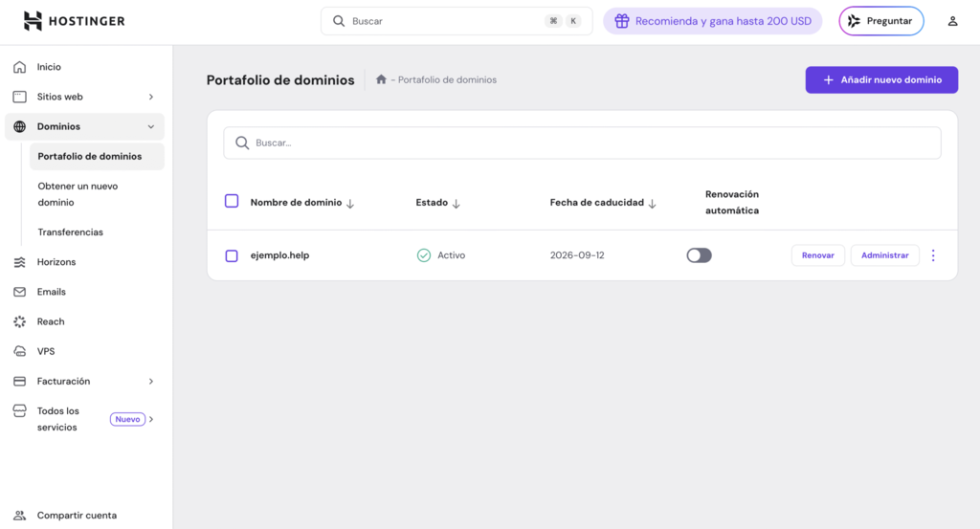
Task: Click the Preguntar button
Action: (x=881, y=21)
